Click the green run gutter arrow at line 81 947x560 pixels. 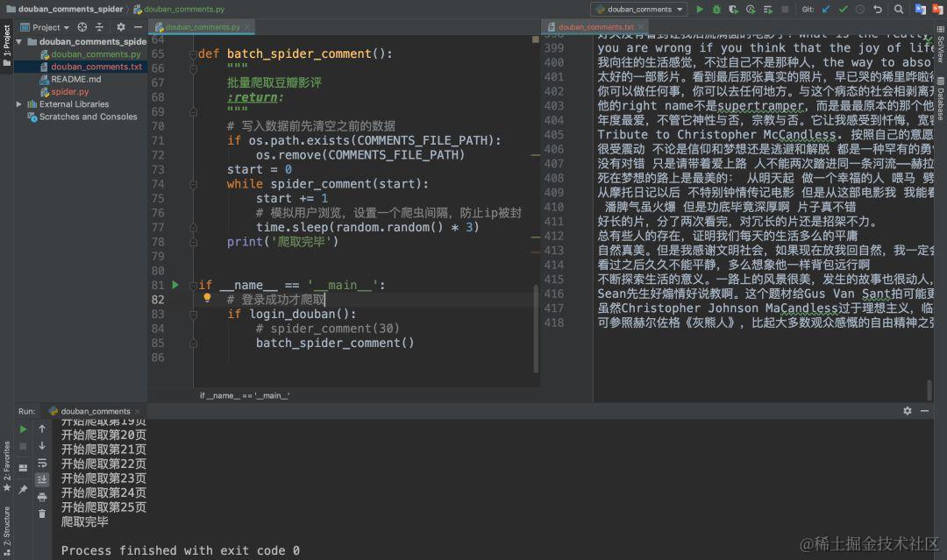point(175,285)
